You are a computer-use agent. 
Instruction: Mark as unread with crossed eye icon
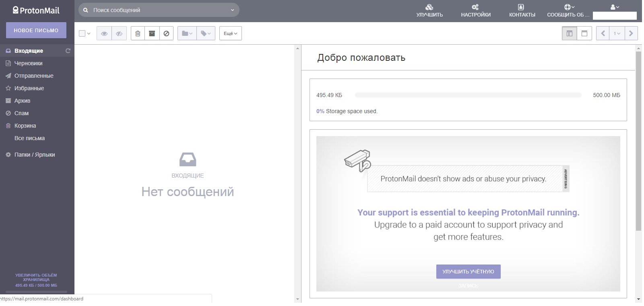[x=119, y=33]
